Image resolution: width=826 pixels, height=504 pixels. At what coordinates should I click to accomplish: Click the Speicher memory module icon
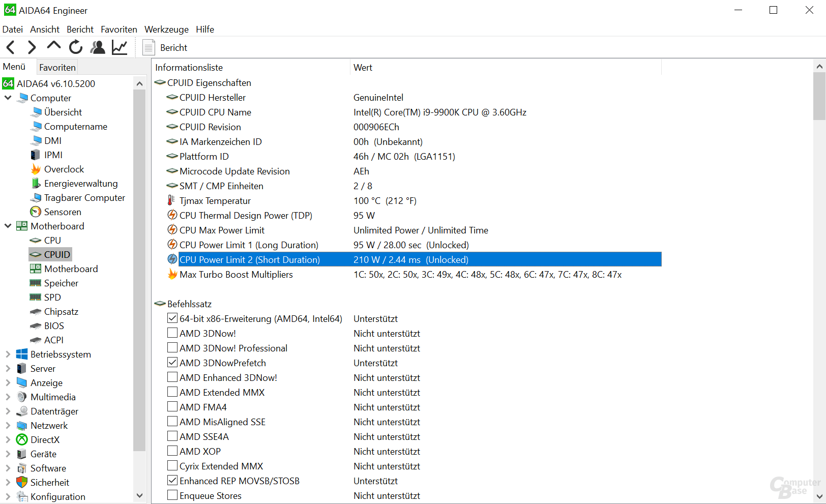coord(36,283)
